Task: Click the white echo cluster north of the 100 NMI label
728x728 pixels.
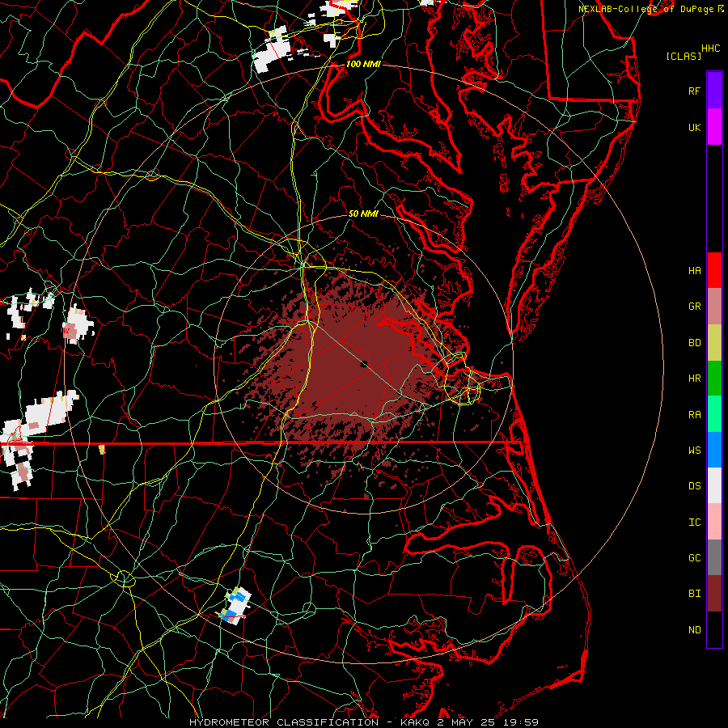Action: click(x=272, y=49)
